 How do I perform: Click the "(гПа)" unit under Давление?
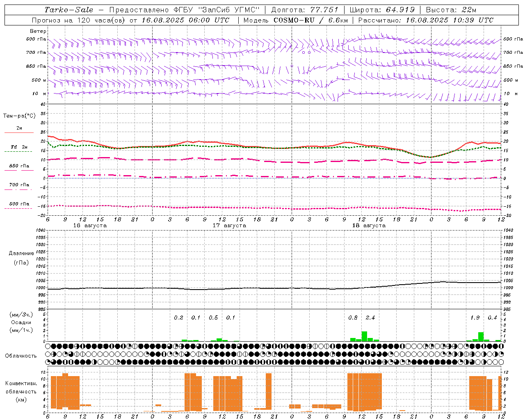pos(21,262)
